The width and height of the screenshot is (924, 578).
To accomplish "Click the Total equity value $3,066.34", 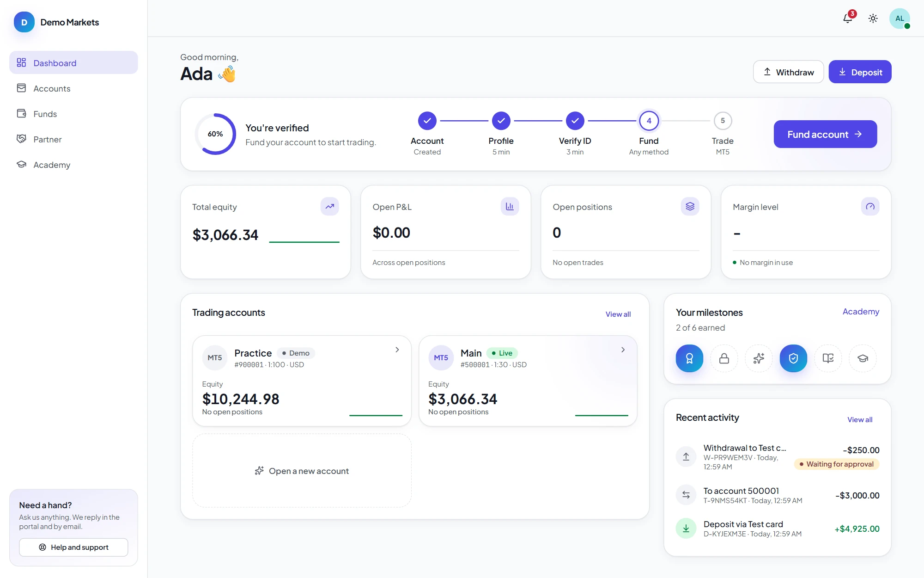I will click(225, 235).
